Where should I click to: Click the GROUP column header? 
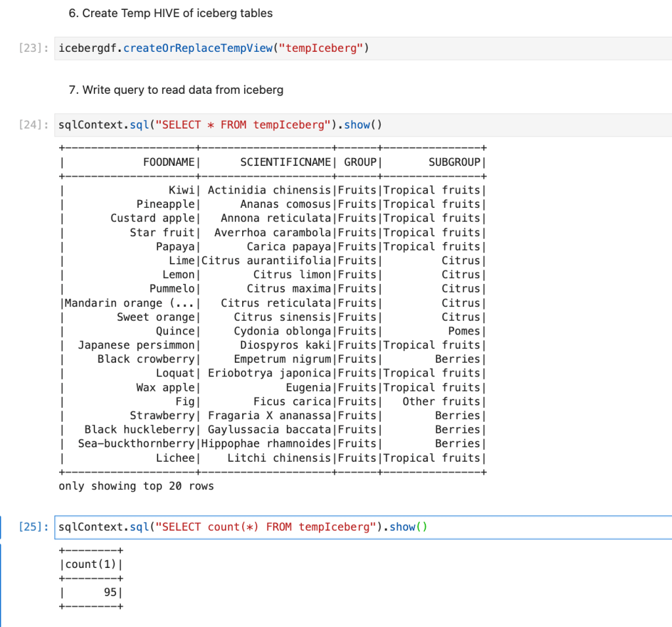click(360, 162)
